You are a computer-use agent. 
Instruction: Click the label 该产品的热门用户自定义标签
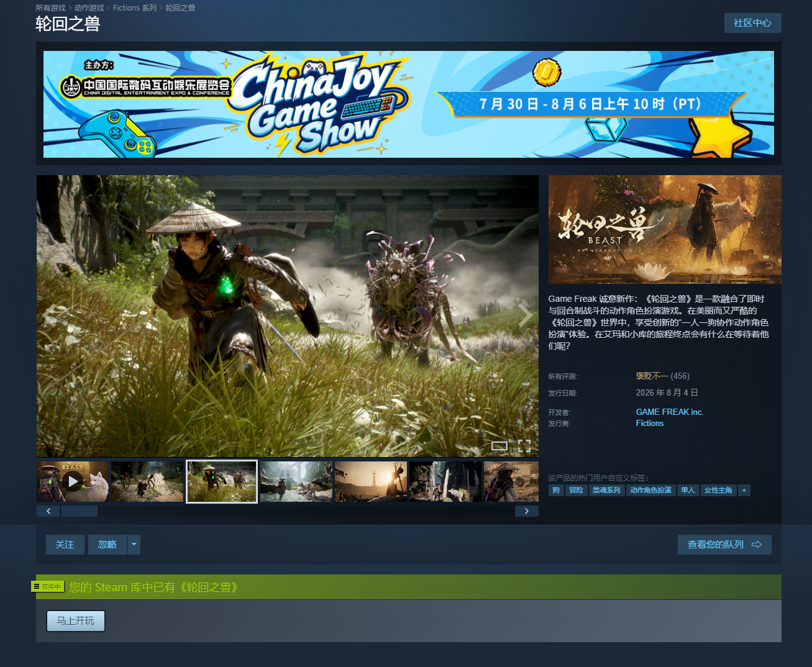598,478
